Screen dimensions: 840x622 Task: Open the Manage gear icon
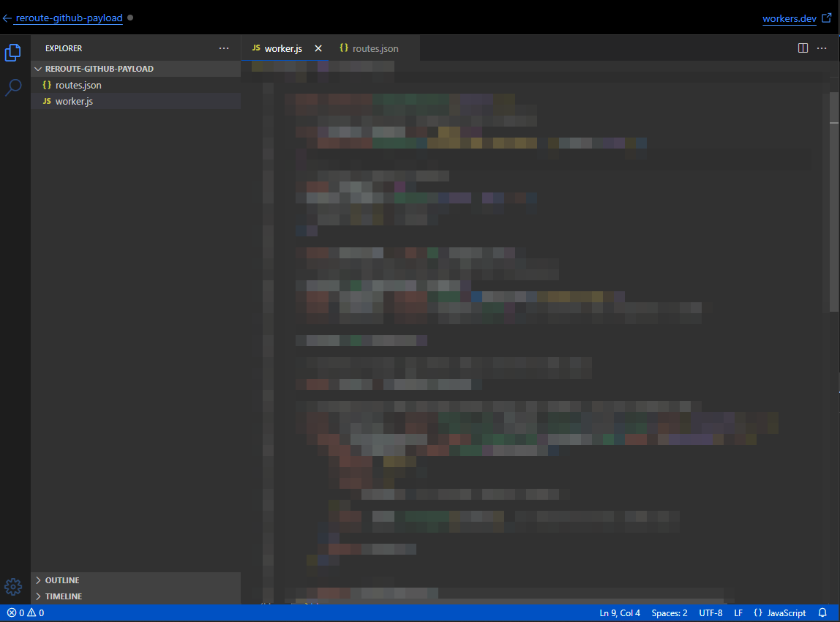(13, 586)
